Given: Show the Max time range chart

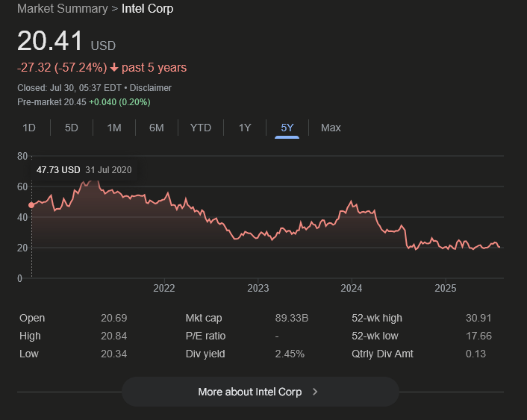Looking at the screenshot, I should tap(331, 128).
